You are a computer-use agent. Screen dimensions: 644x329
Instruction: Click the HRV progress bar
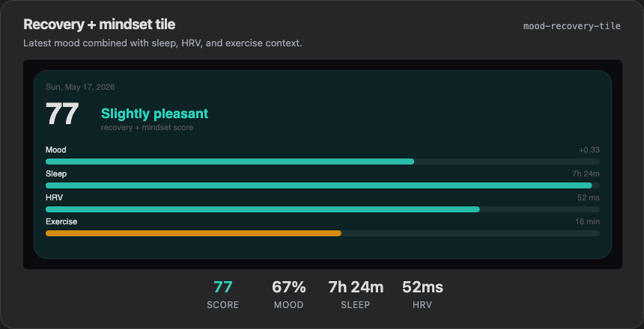323,209
